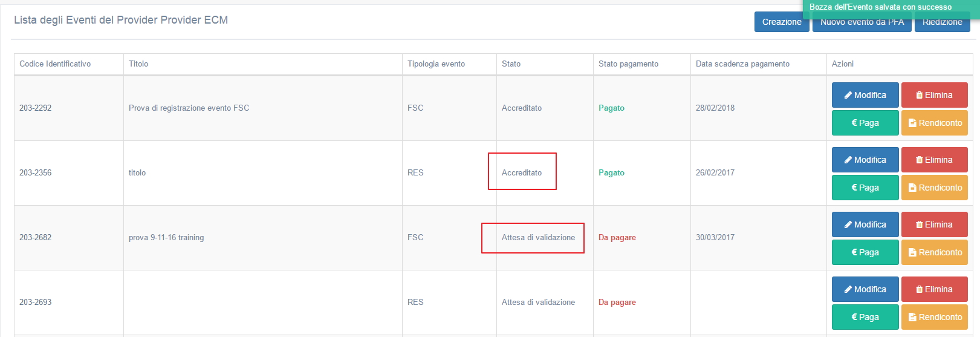Click the document icon in 203-2356 Rendiconto
The width and height of the screenshot is (980, 337).
912,188
